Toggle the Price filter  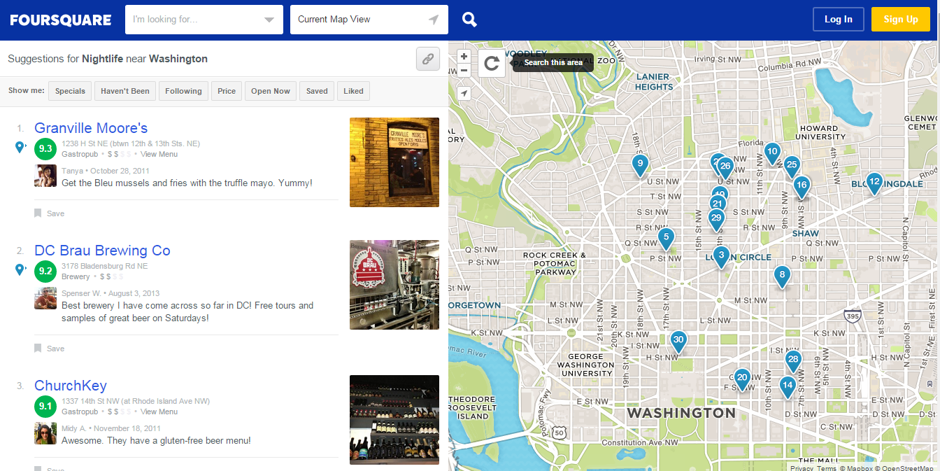227,91
